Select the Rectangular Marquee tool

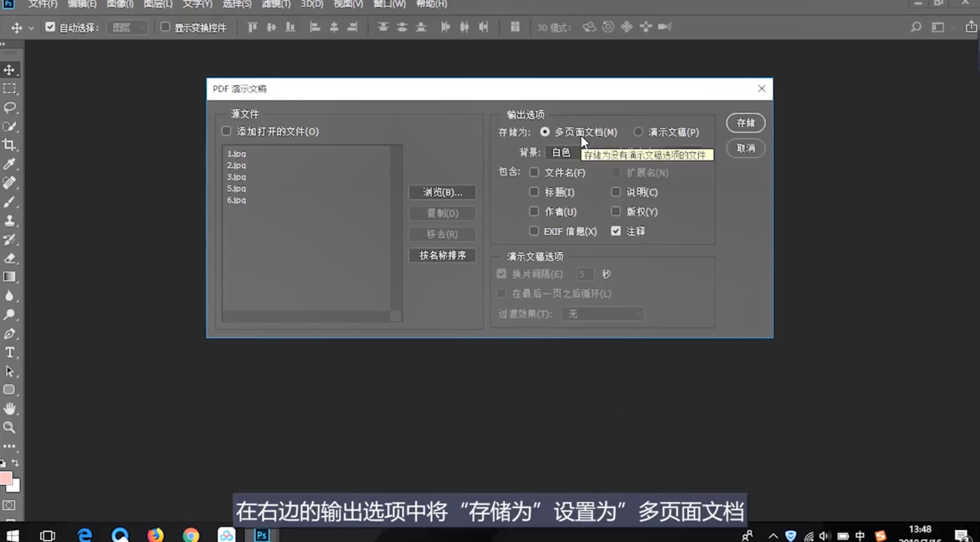click(x=9, y=88)
